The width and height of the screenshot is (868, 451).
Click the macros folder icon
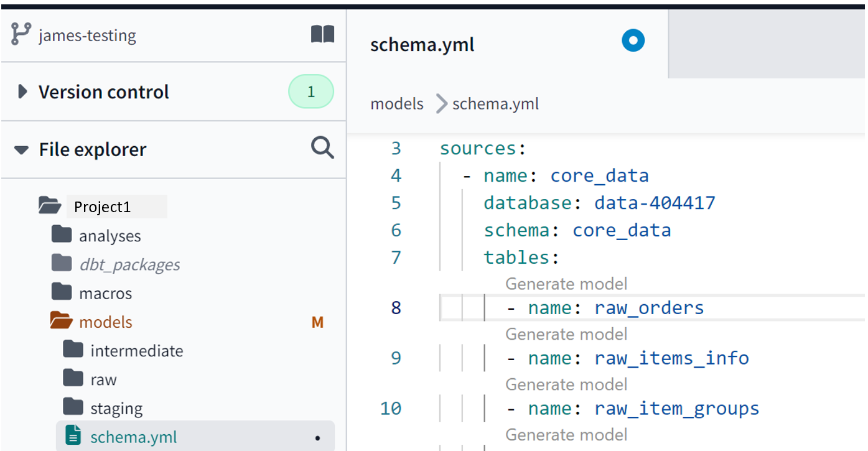(x=62, y=292)
